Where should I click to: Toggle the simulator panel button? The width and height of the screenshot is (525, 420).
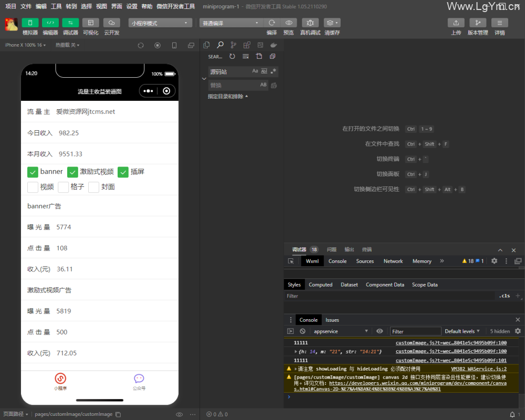tap(30, 23)
